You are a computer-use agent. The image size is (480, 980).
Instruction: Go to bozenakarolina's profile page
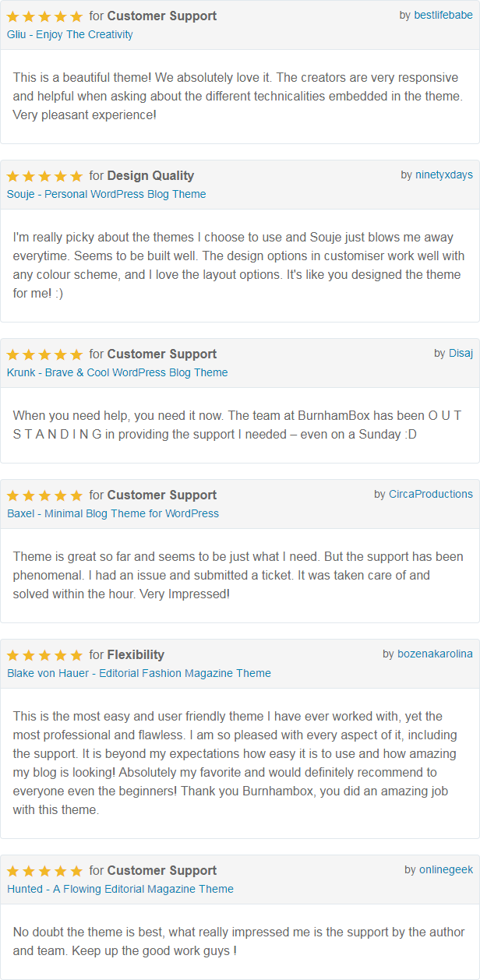[435, 654]
